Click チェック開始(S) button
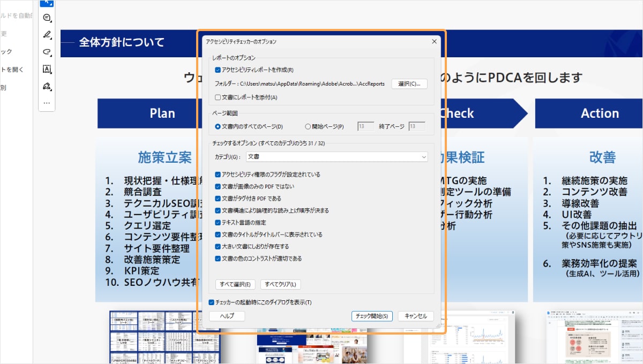 (372, 316)
